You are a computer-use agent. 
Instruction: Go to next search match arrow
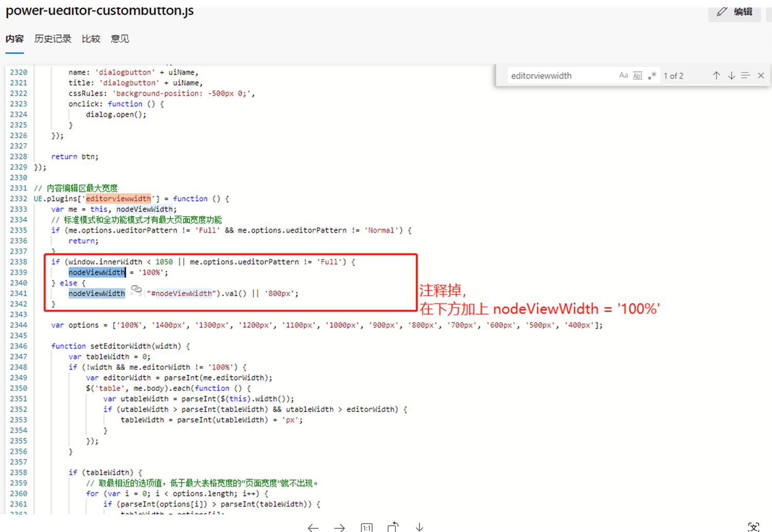731,76
